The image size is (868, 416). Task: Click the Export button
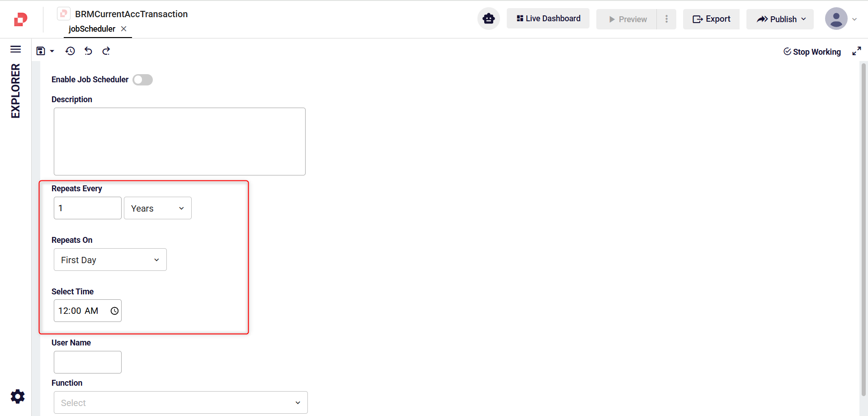(711, 19)
